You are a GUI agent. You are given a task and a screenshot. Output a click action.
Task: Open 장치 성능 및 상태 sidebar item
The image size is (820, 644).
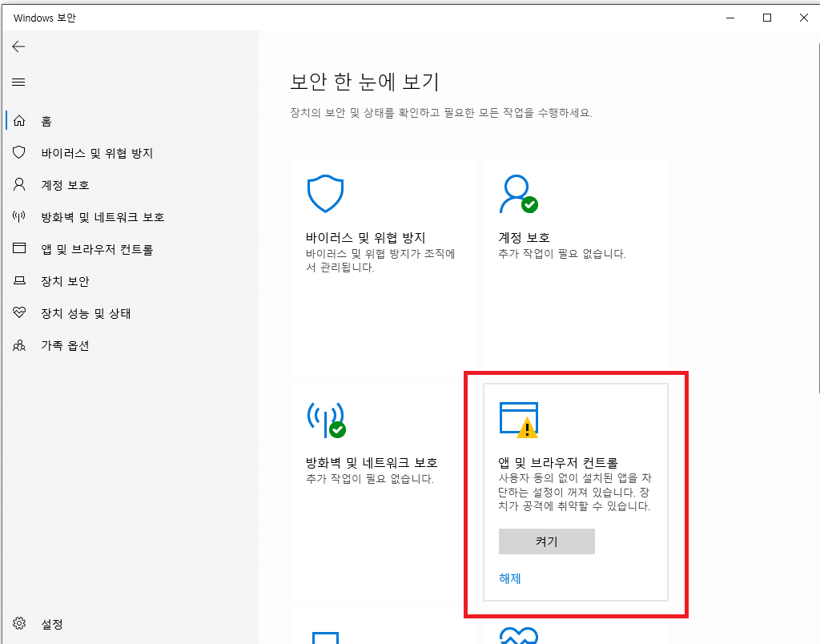pyautogui.click(x=86, y=313)
